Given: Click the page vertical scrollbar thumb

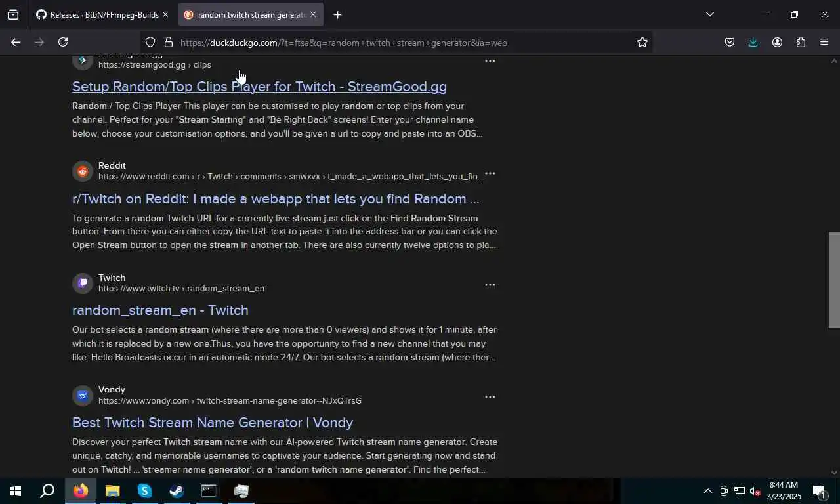Looking at the screenshot, I should pos(834,280).
